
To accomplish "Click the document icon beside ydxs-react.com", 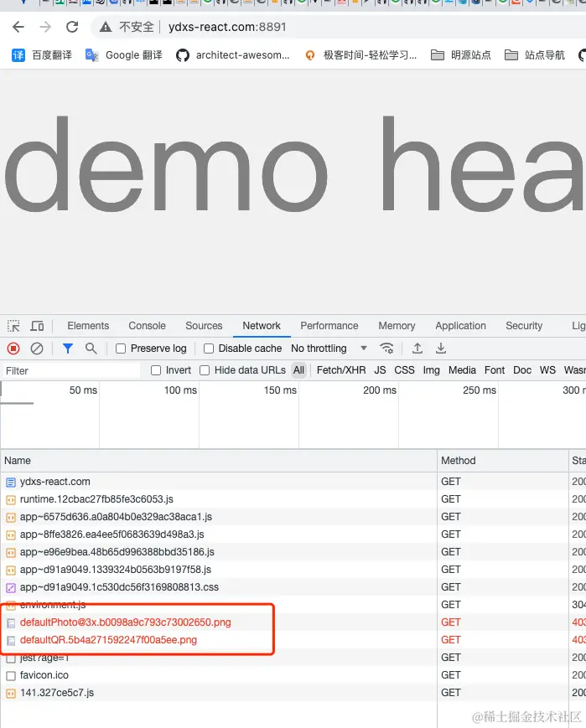I will pyautogui.click(x=11, y=483).
